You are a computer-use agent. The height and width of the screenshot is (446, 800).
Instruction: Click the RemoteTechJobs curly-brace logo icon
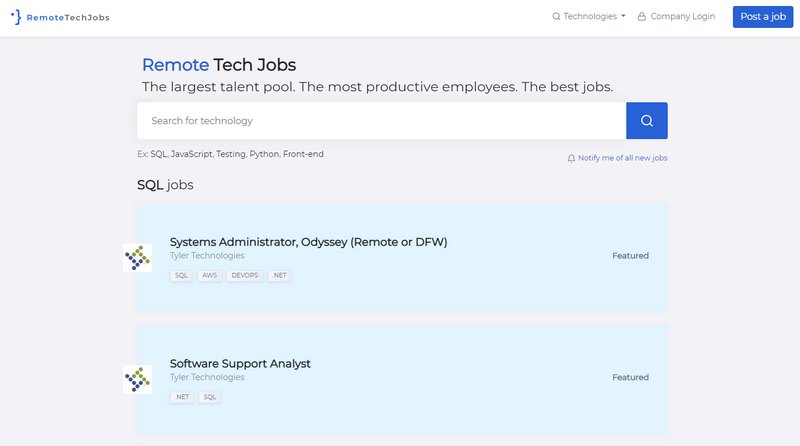click(x=16, y=17)
